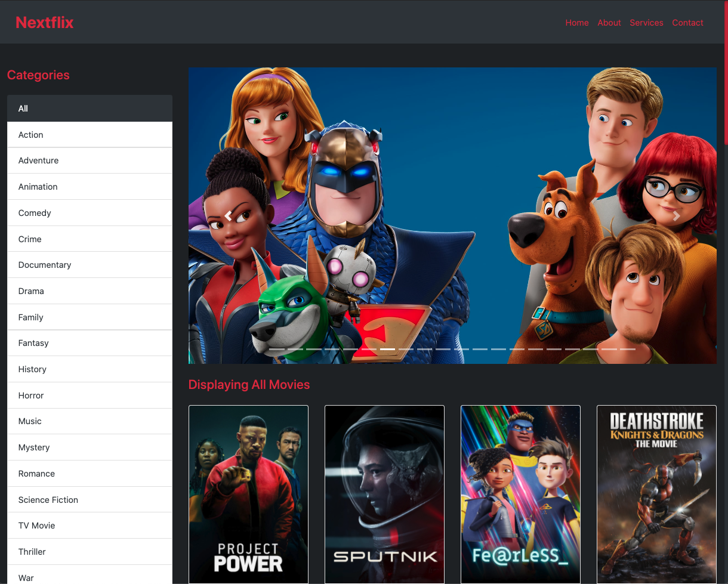
Task: Select the Romance category
Action: (x=90, y=474)
